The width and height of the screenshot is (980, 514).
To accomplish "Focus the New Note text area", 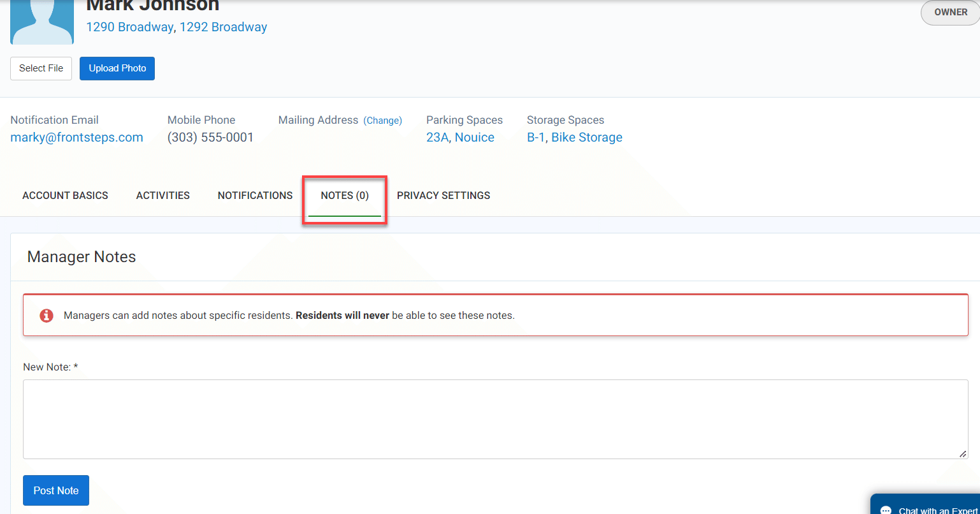I will tap(496, 419).
